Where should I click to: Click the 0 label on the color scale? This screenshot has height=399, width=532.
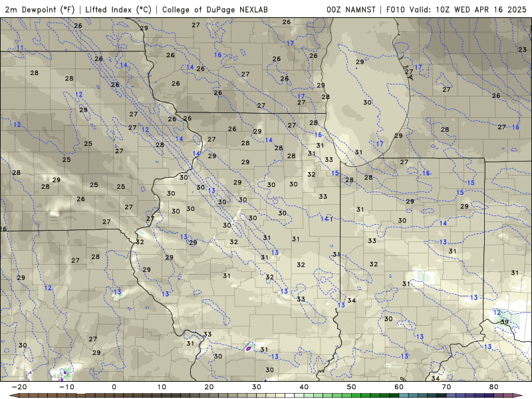pyautogui.click(x=114, y=387)
